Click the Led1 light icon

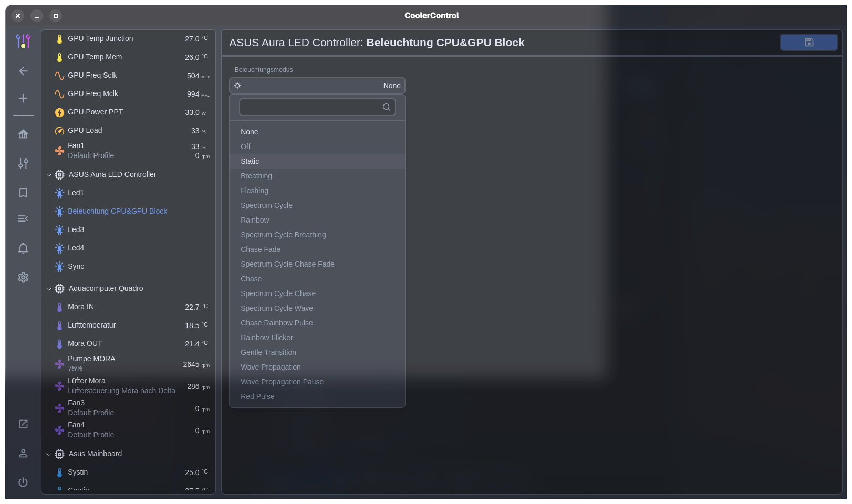point(59,193)
